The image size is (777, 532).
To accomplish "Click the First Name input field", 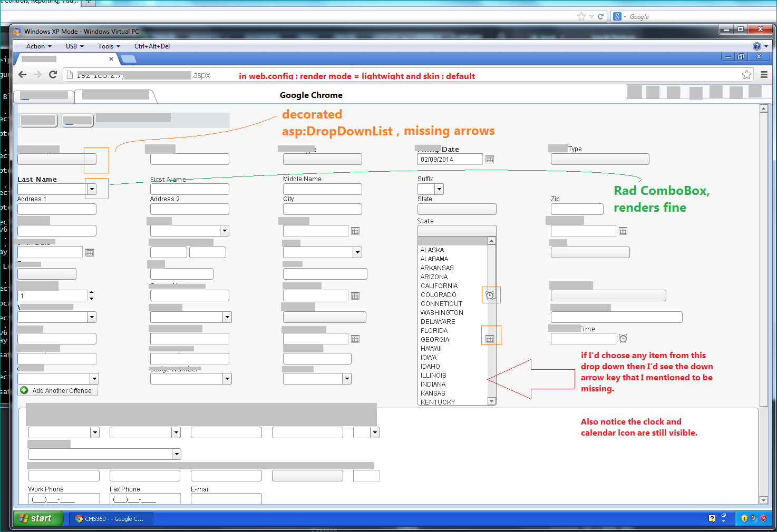I will coord(190,189).
